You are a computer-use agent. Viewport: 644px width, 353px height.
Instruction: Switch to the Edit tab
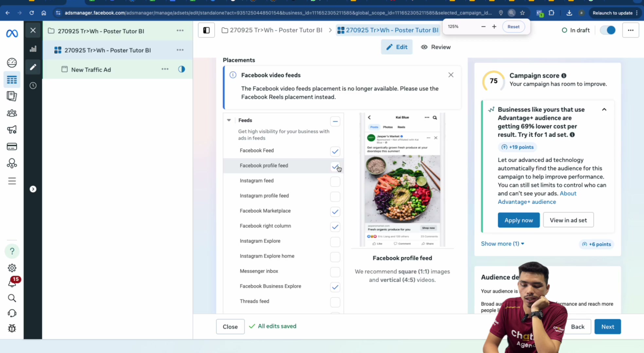tap(397, 47)
